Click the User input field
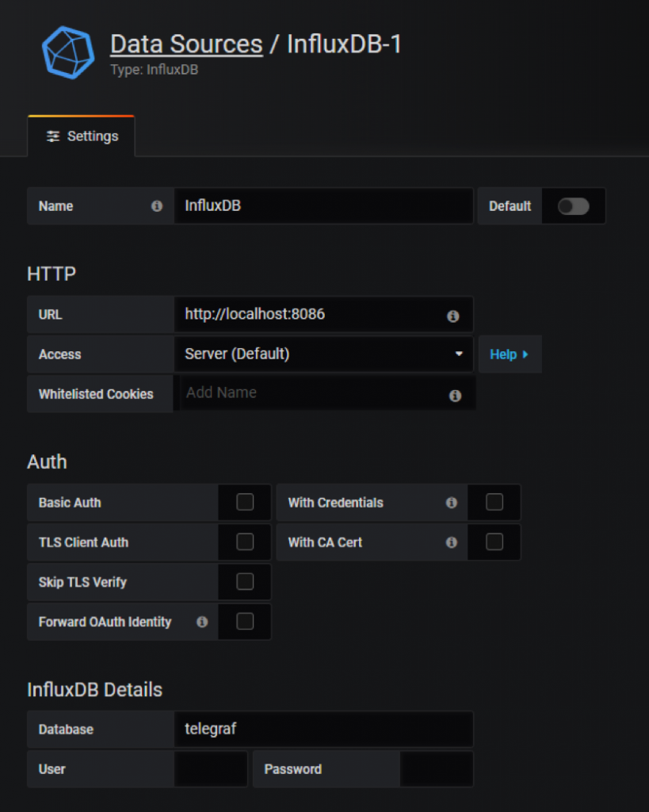649x812 pixels. pos(211,769)
